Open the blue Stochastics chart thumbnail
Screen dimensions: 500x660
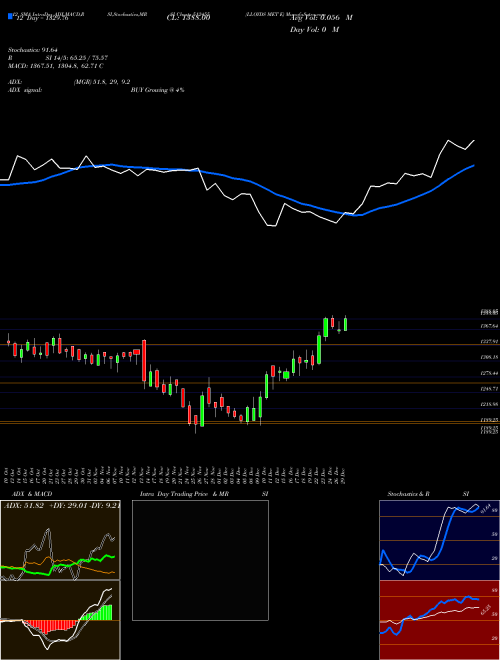[x=439, y=540]
